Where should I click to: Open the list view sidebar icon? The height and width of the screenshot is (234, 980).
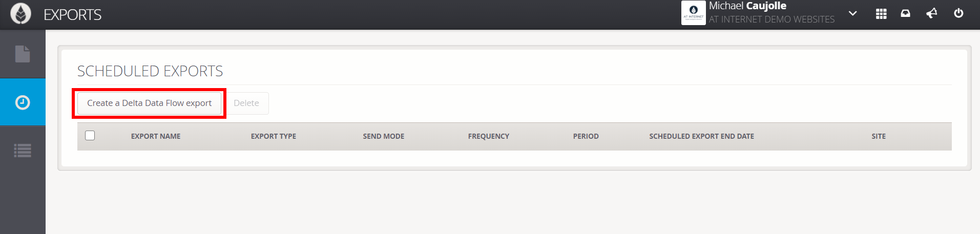(x=23, y=151)
